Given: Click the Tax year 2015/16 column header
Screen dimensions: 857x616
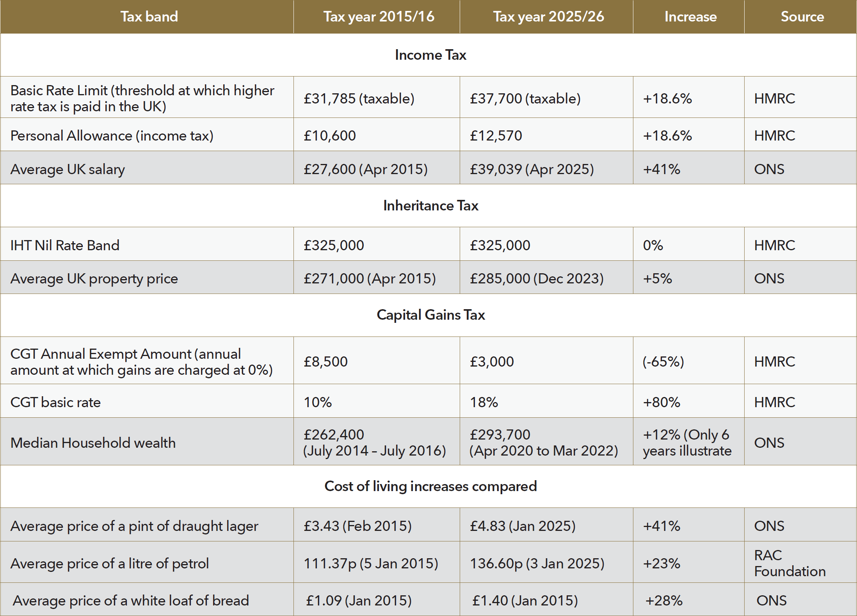Looking at the screenshot, I should 379,17.
